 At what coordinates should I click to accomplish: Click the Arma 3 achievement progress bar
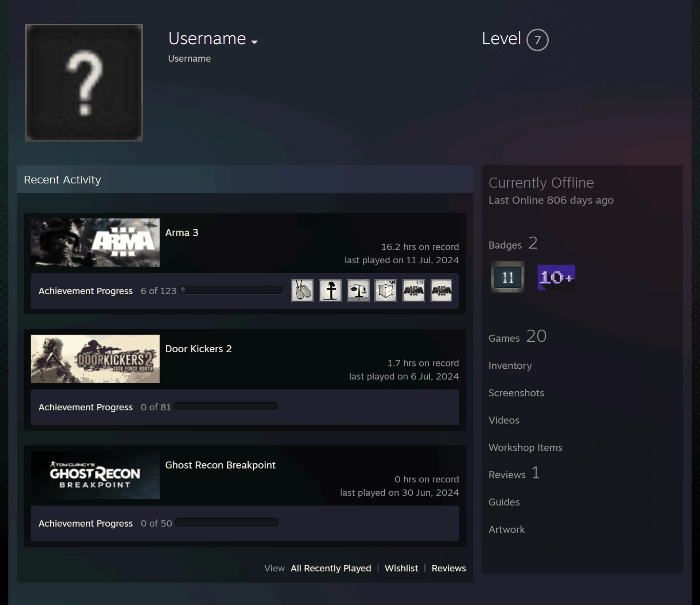click(232, 290)
